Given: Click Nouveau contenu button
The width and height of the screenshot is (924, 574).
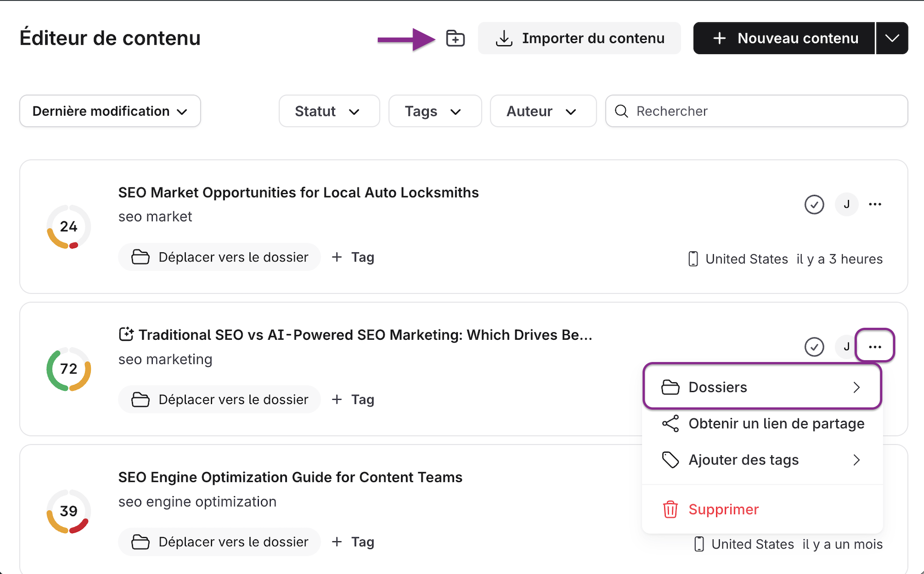Looking at the screenshot, I should (x=784, y=38).
